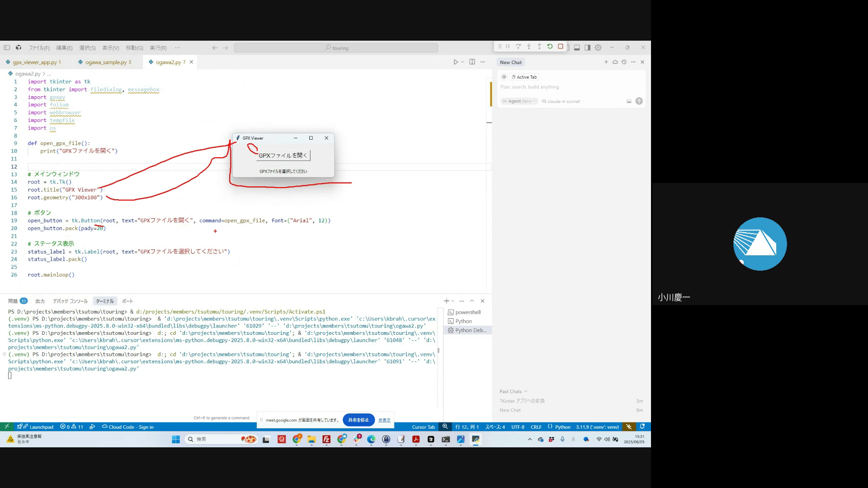Stop the debug session with red square
The width and height of the screenshot is (868, 488).
[x=561, y=47]
